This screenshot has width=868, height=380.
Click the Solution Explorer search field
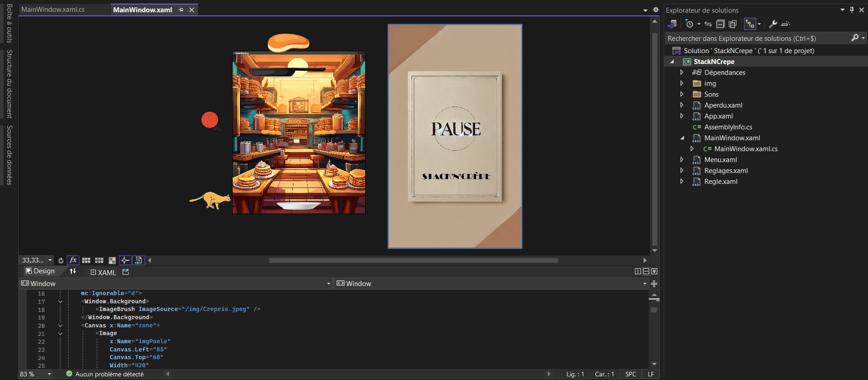point(758,38)
